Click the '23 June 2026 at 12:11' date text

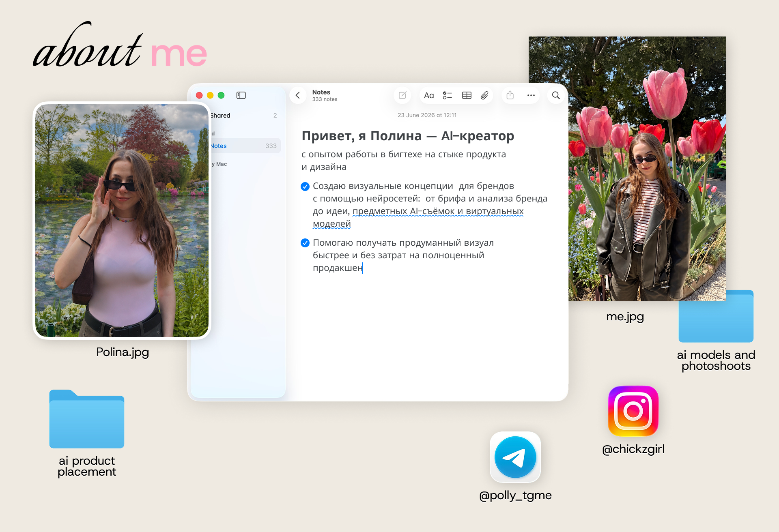(x=427, y=115)
